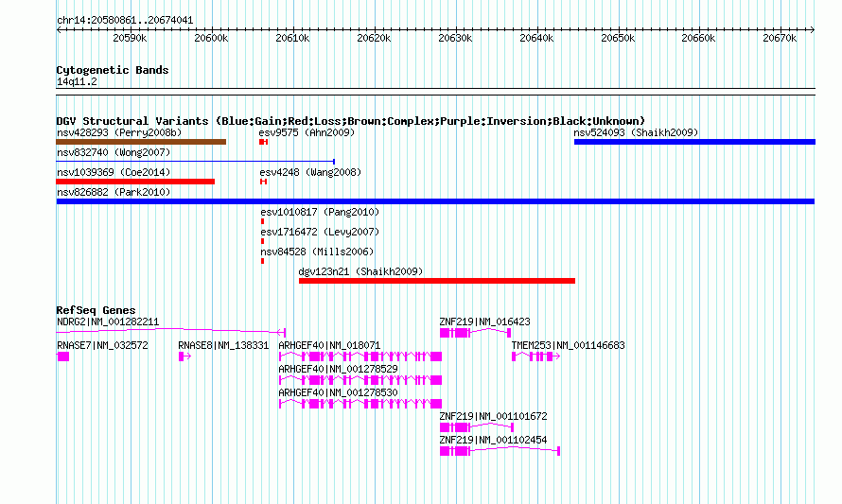Open variant label nsv84528 (Mills2006)
This screenshot has height=504, width=842.
tap(317, 252)
